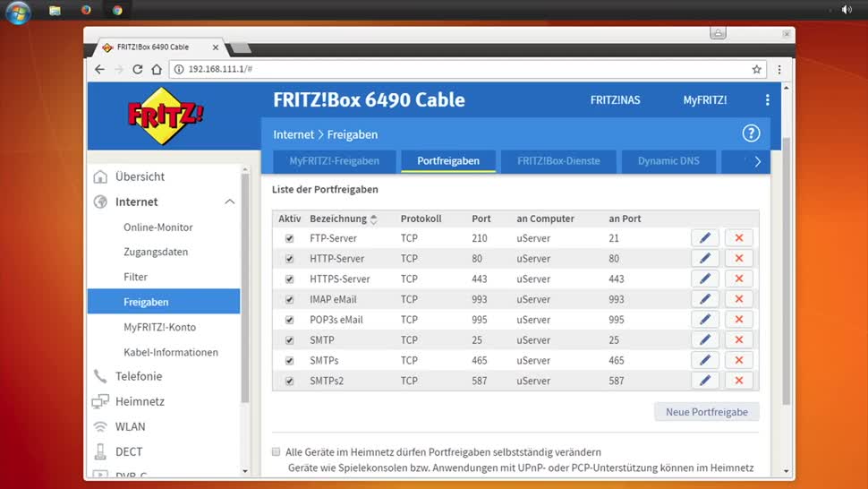The width and height of the screenshot is (868, 489).
Task: Edit the HTTP-Server entry with pencil icon
Action: coord(705,259)
